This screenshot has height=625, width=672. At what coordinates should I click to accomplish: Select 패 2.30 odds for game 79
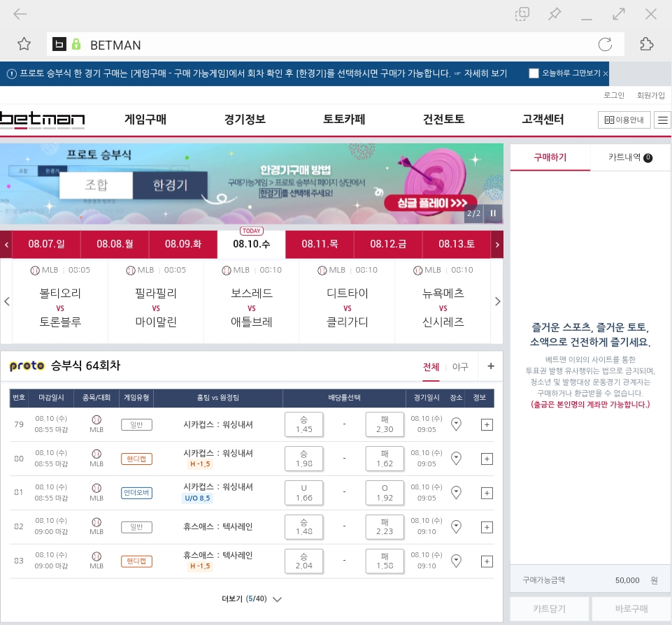tap(385, 424)
